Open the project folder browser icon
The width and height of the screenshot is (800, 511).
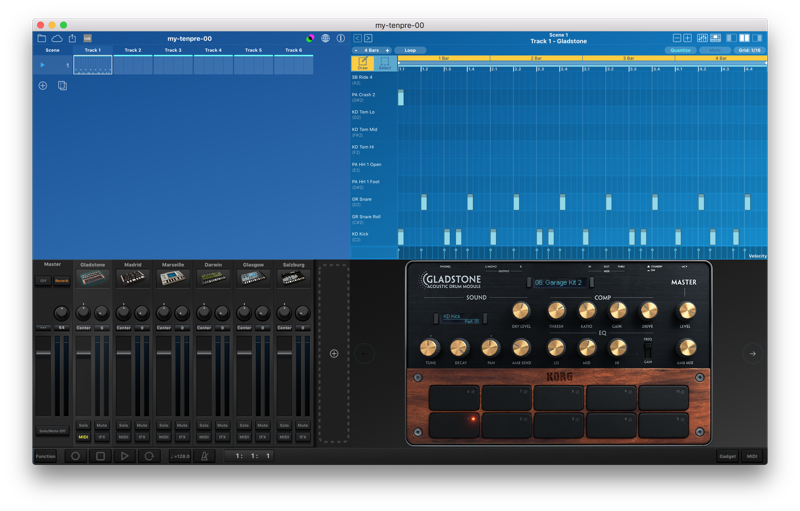coord(42,38)
